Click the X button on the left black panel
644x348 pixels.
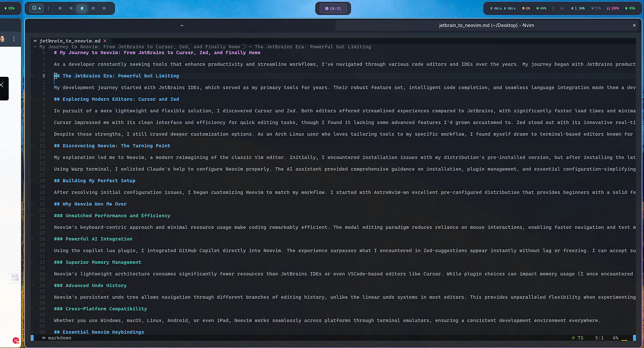(x=2, y=85)
